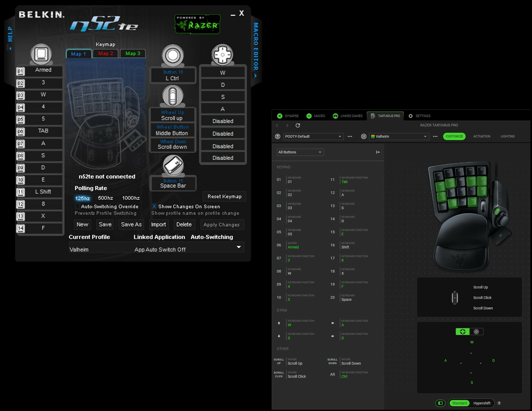
Task: Open the Lighting tab
Action: point(507,136)
